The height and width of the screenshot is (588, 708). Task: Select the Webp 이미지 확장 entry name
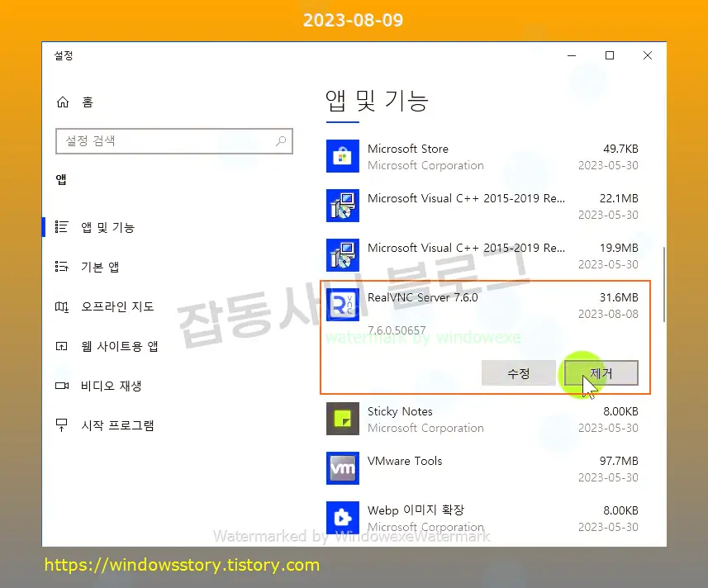coord(416,510)
